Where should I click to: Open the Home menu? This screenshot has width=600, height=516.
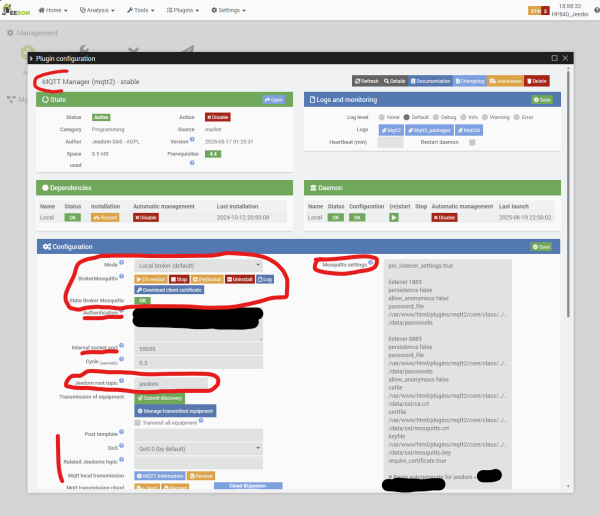click(53, 10)
